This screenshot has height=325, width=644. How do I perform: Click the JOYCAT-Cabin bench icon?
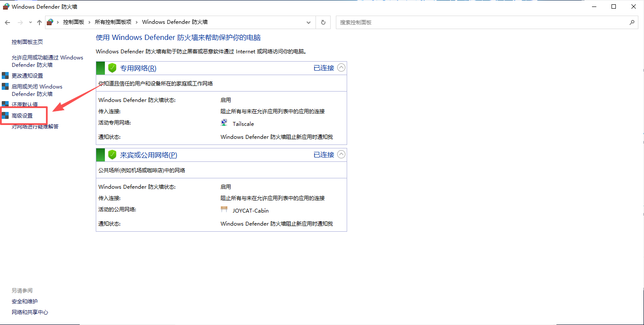[224, 210]
